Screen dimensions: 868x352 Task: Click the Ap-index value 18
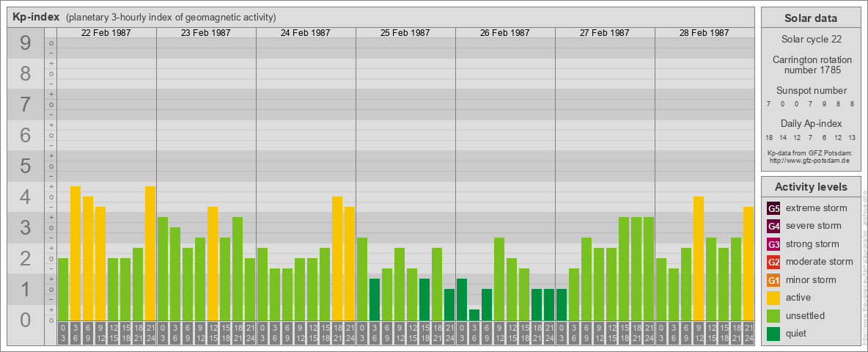769,138
